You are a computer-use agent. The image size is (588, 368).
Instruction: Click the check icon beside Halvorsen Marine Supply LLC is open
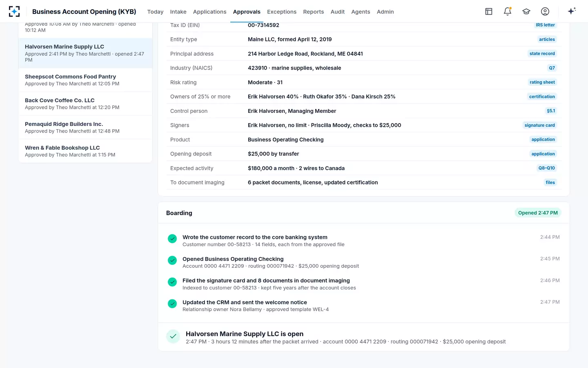(173, 336)
